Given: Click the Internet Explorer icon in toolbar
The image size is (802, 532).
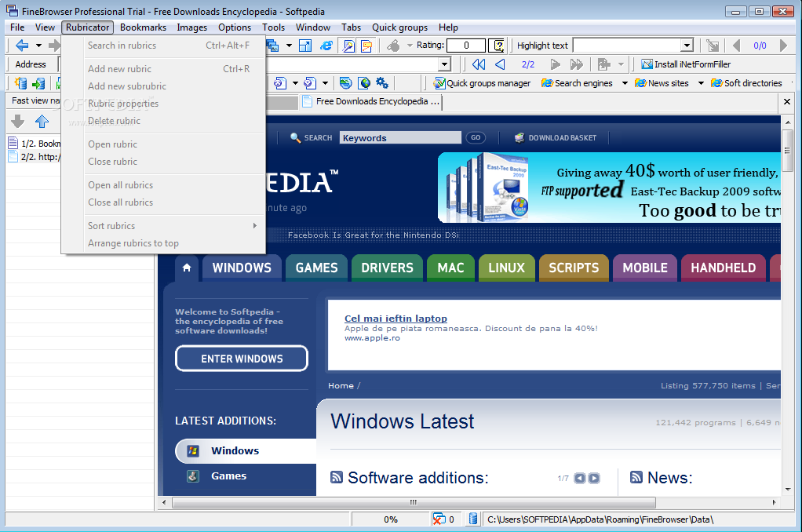Looking at the screenshot, I should pos(326,46).
